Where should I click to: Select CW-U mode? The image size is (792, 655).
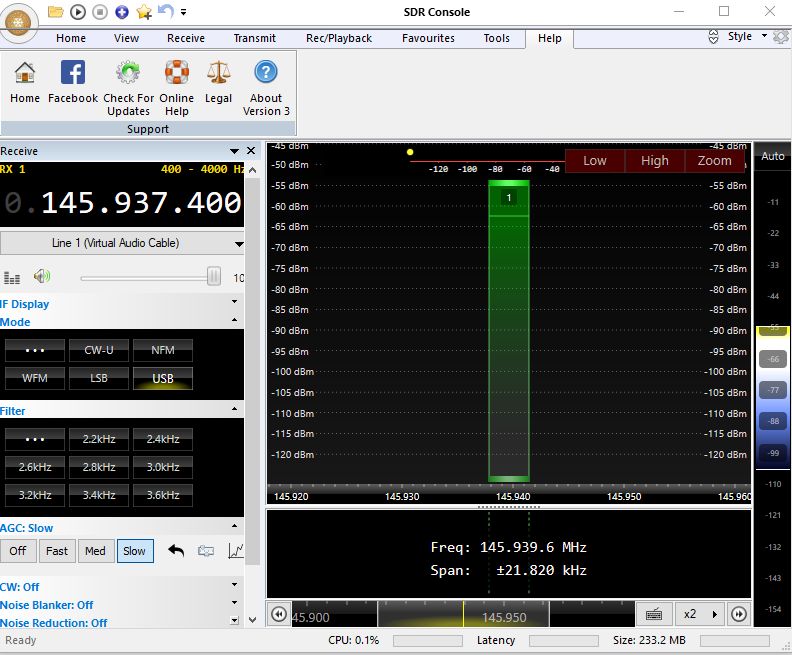click(x=99, y=350)
